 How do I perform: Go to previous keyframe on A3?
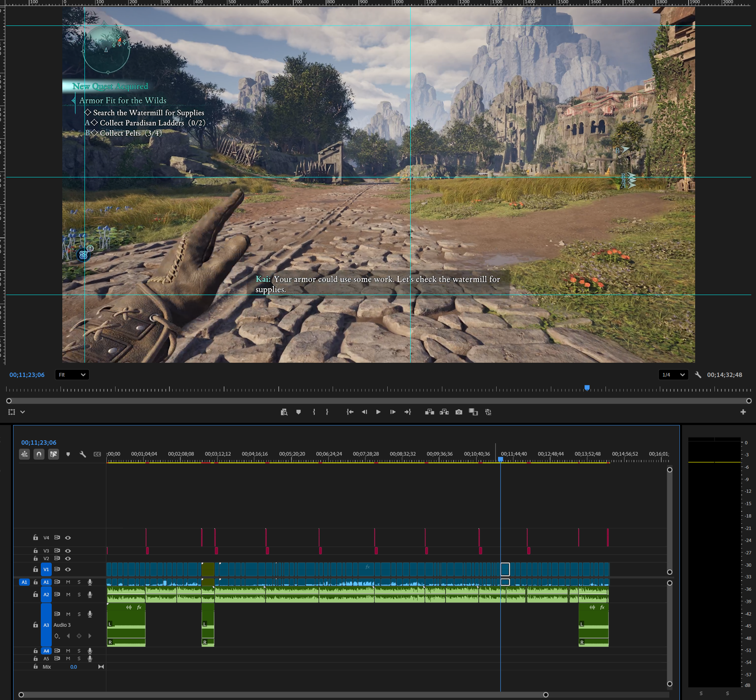click(68, 636)
